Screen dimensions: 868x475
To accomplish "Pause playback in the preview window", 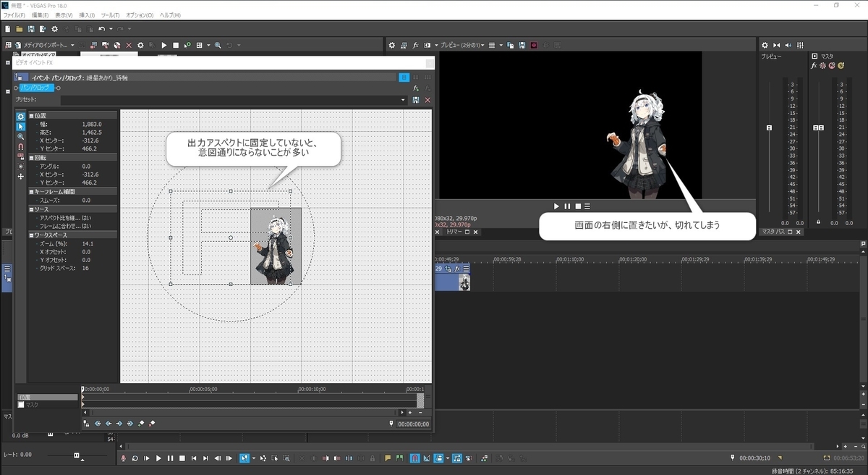I will point(567,206).
